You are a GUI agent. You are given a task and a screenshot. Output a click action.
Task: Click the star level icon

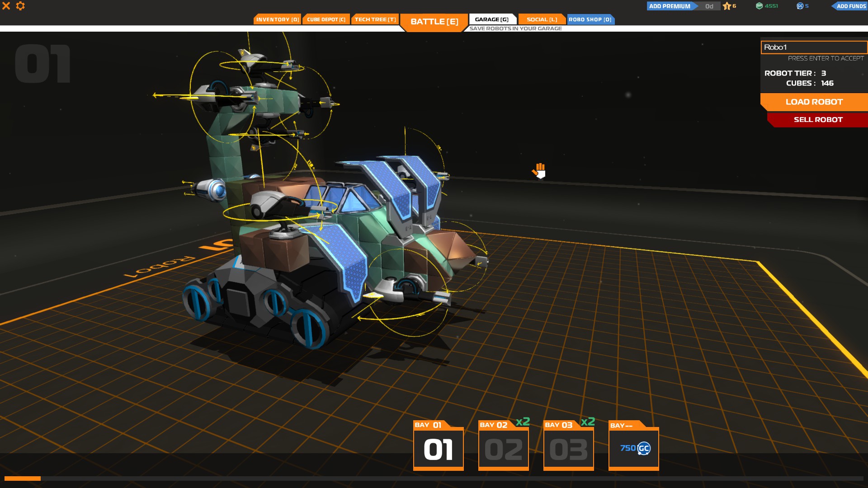(726, 6)
